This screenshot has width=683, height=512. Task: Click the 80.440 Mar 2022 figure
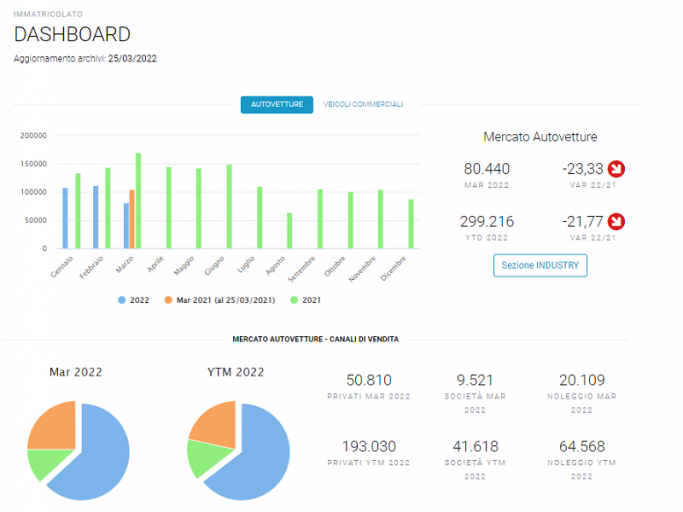pos(487,169)
